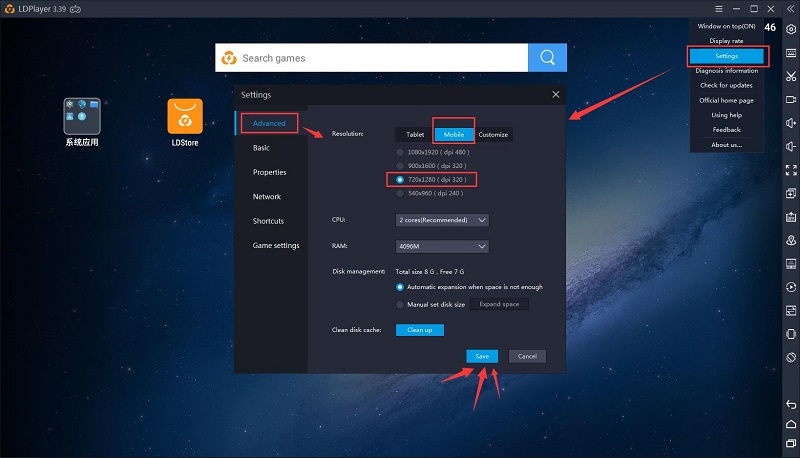The image size is (800, 458).
Task: Open the Basic settings section
Action: pyautogui.click(x=261, y=148)
